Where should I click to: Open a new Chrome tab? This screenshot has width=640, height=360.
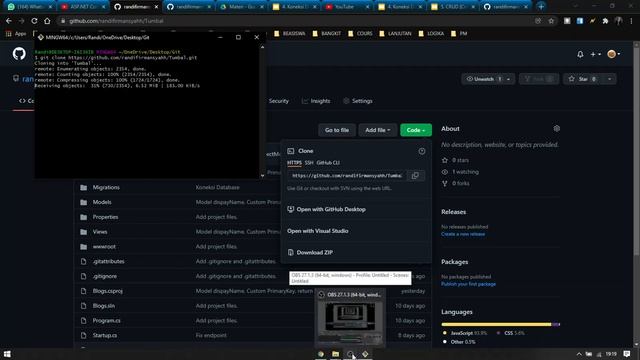[x=541, y=7]
